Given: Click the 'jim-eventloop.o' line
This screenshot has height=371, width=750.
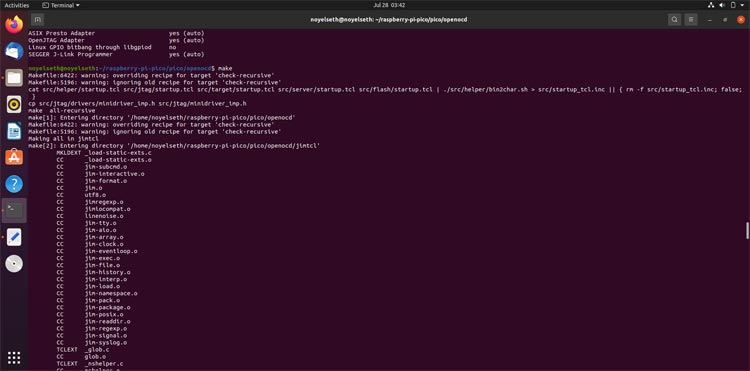Looking at the screenshot, I should pos(97,251).
